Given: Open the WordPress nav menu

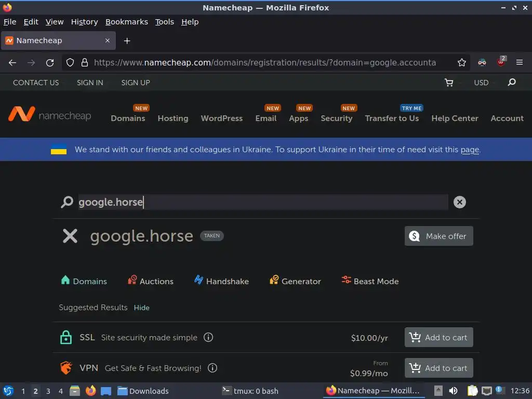Looking at the screenshot, I should click(222, 118).
